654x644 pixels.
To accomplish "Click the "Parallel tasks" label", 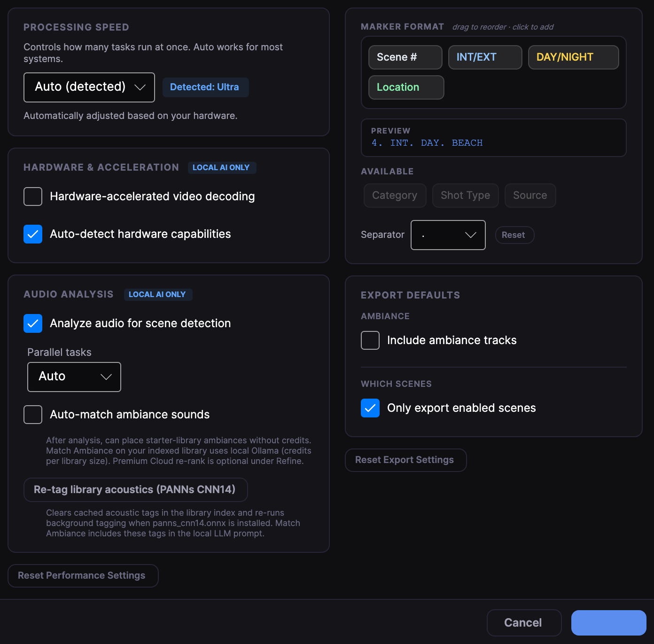I will (59, 353).
